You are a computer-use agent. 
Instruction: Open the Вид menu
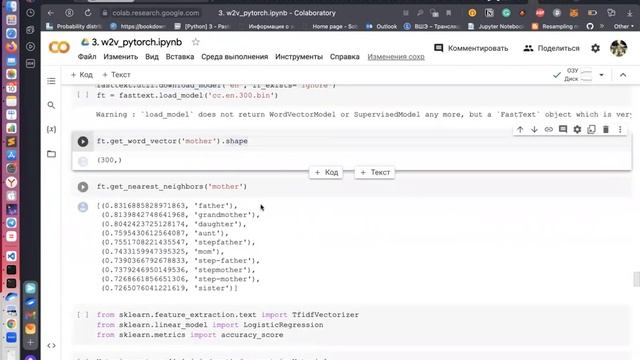152,57
